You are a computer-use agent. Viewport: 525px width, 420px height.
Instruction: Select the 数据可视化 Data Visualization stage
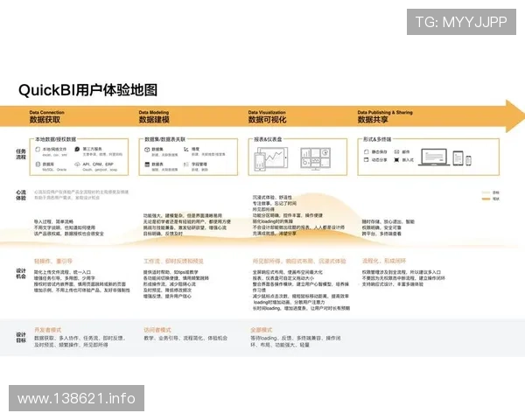tap(267, 116)
